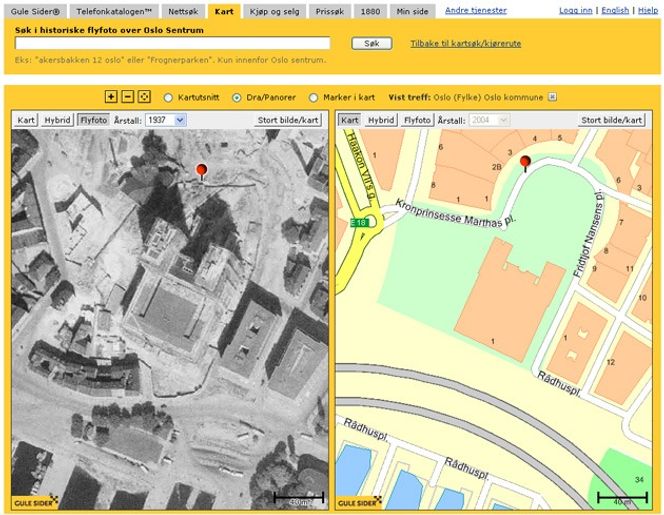664x515 pixels.
Task: Open the disabled 2004 Årstall dropdown
Action: 489,120
